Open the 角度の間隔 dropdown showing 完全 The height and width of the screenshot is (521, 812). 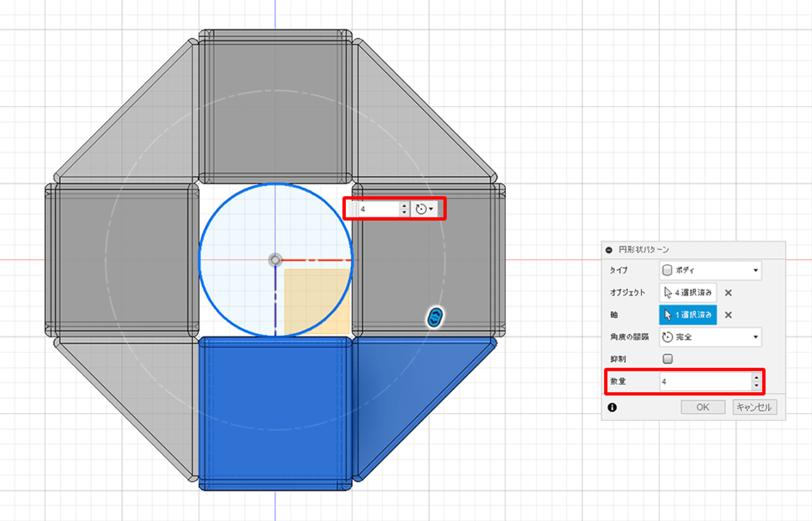pyautogui.click(x=710, y=337)
